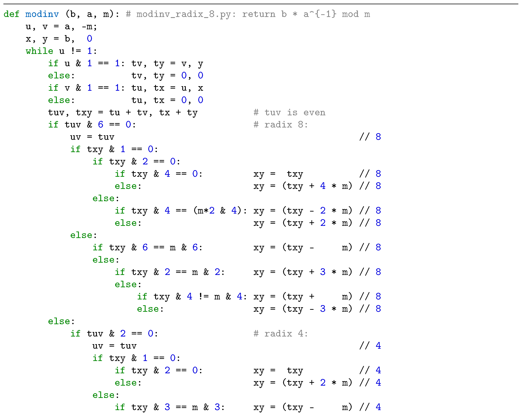Click the condition 'if tuv & 6 == 0:'
Screen dimensions: 523x420
tap(92, 125)
